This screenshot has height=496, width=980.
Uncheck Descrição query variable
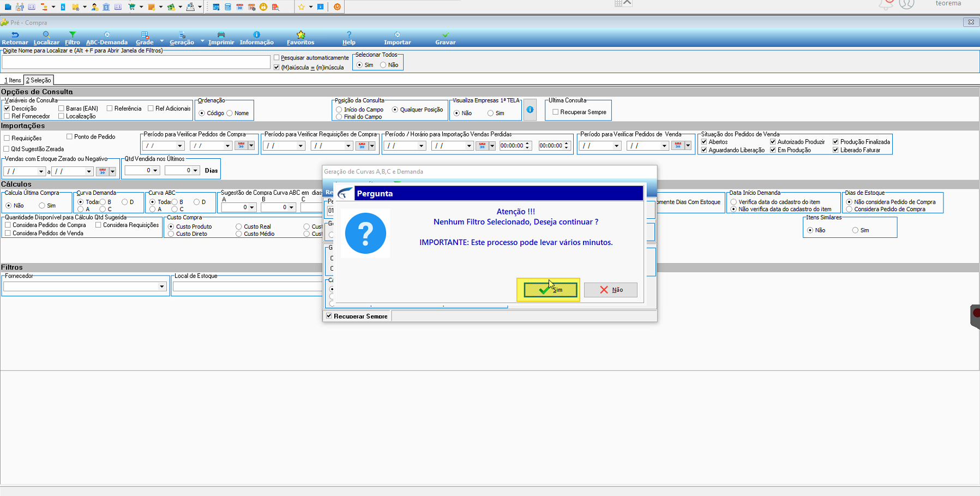click(x=7, y=109)
